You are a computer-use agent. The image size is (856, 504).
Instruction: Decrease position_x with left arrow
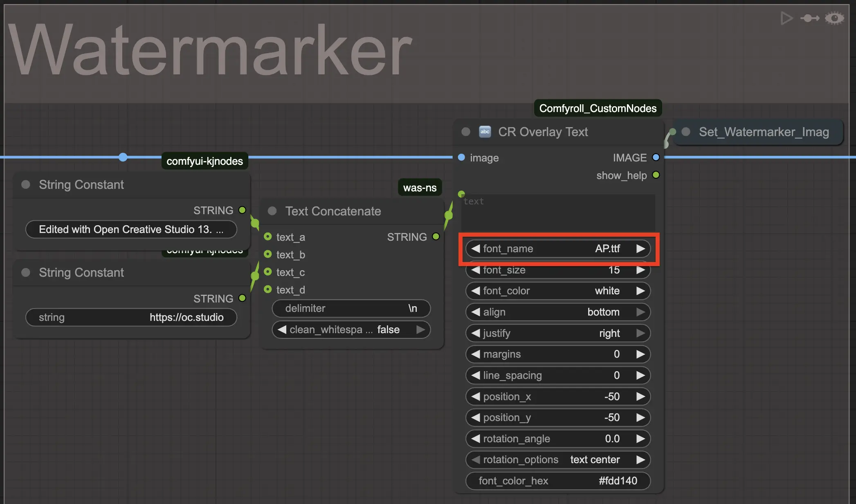(475, 396)
